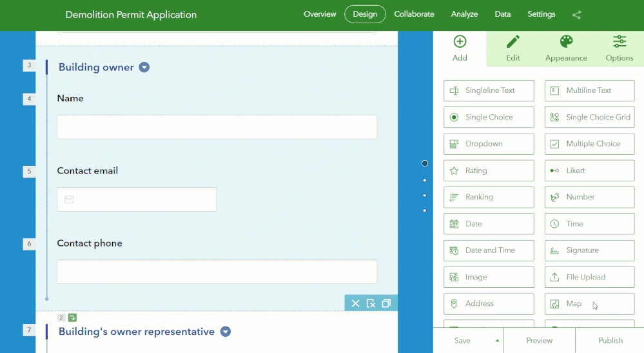
Task: Open survey Settings
Action: [x=541, y=14]
